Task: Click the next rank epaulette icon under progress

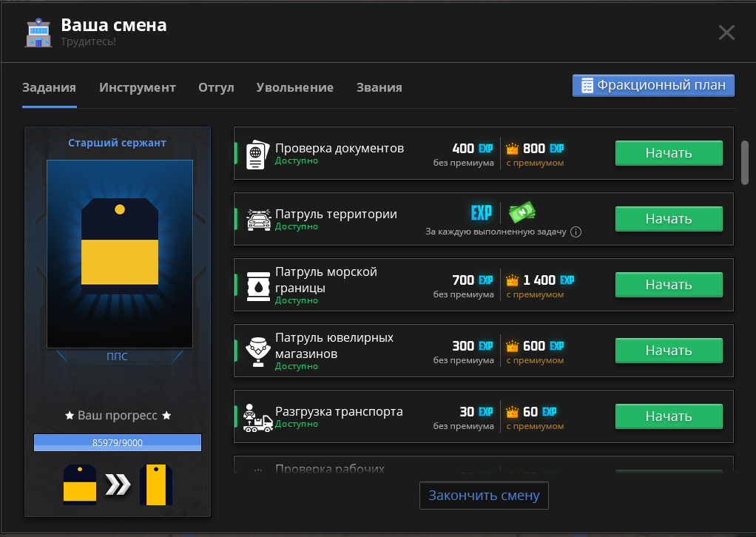Action: pos(156,485)
